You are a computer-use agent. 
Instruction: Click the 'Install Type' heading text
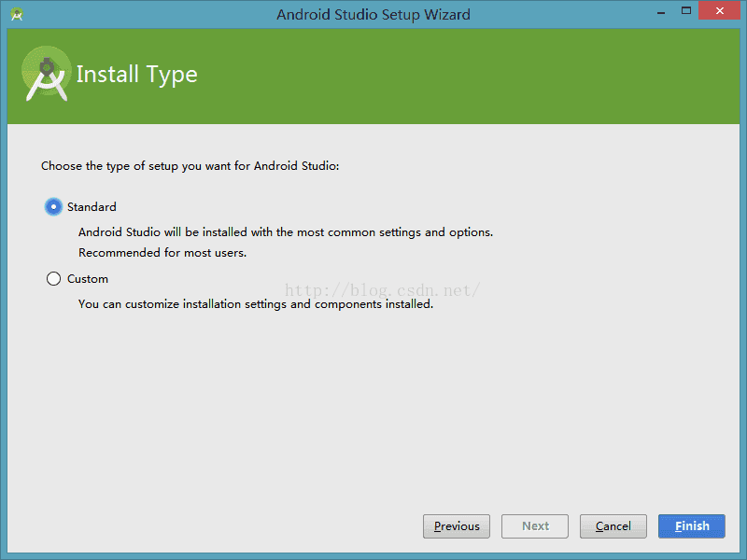(x=136, y=75)
